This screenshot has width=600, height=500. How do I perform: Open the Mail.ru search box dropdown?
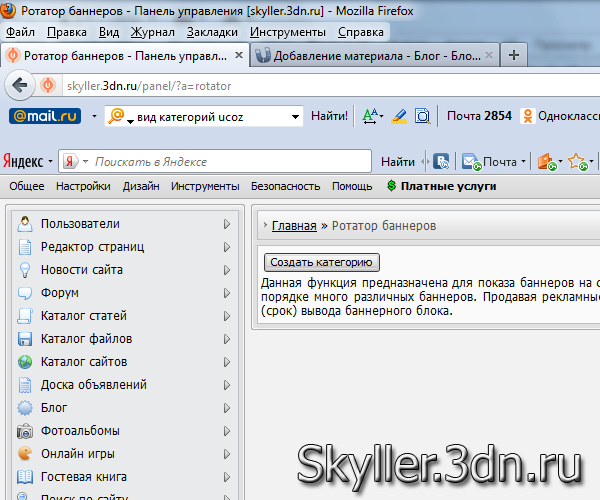click(295, 117)
